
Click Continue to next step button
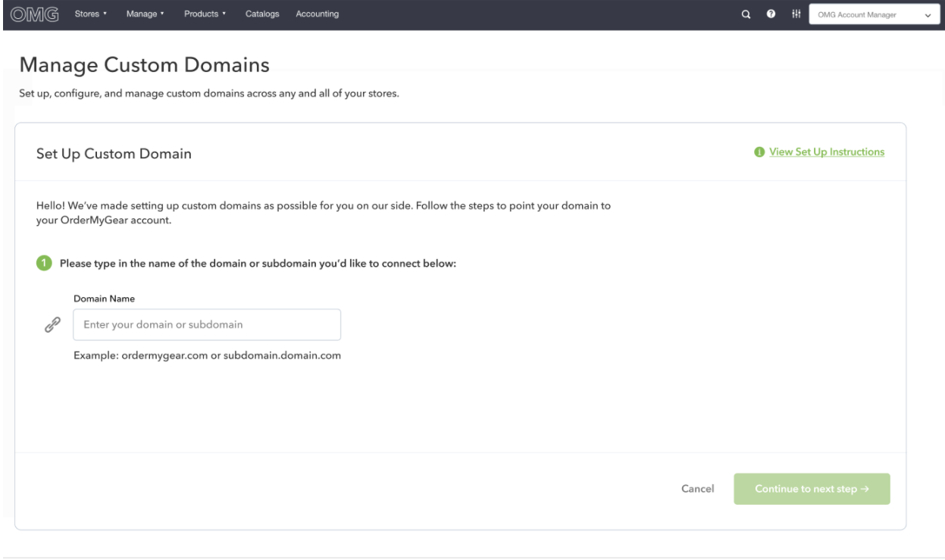(812, 490)
